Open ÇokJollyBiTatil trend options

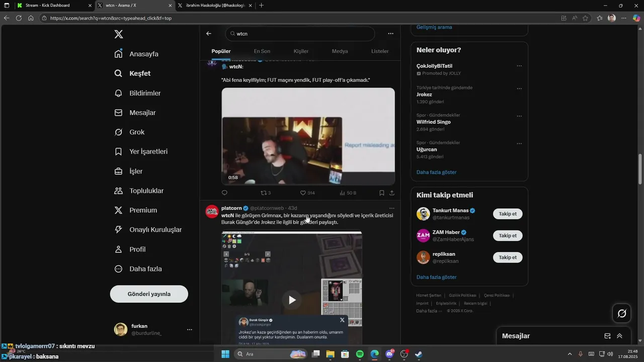click(x=519, y=66)
